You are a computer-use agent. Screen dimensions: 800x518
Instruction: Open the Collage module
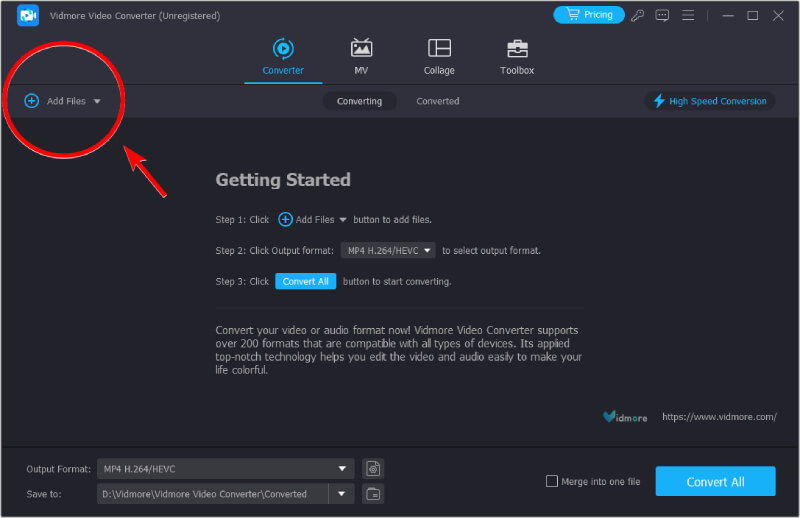(439, 56)
